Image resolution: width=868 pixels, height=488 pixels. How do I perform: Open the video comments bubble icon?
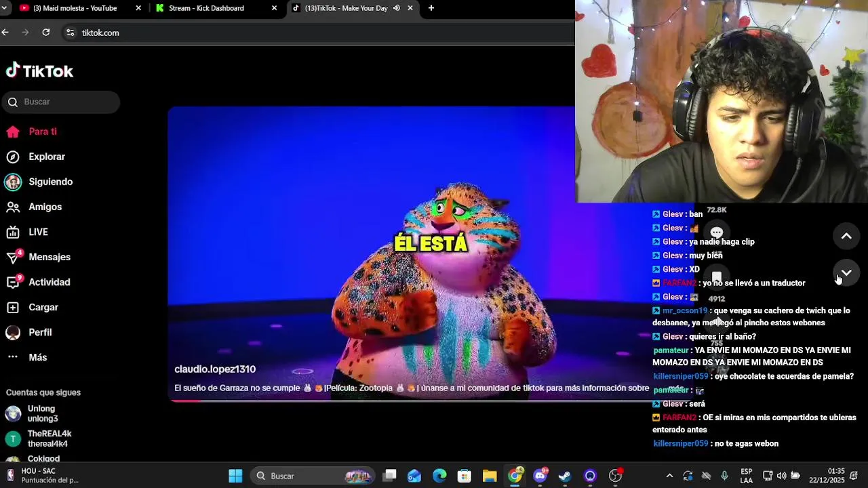pyautogui.click(x=717, y=232)
